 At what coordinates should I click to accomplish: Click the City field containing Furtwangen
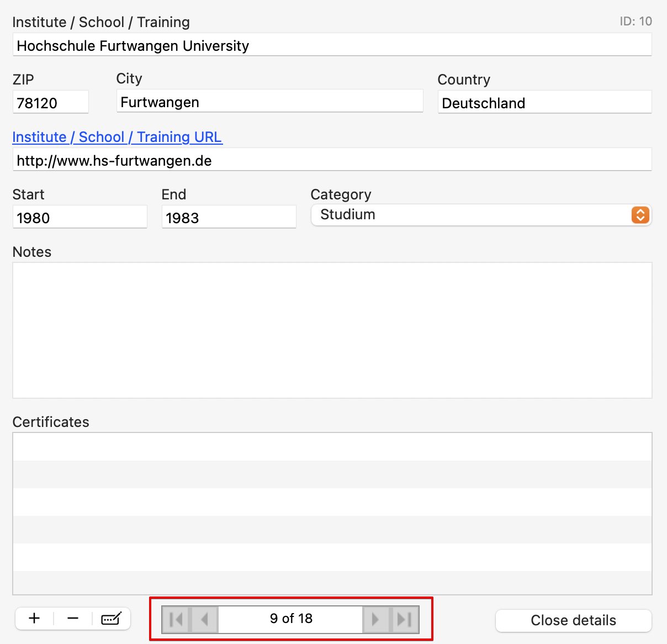(269, 102)
